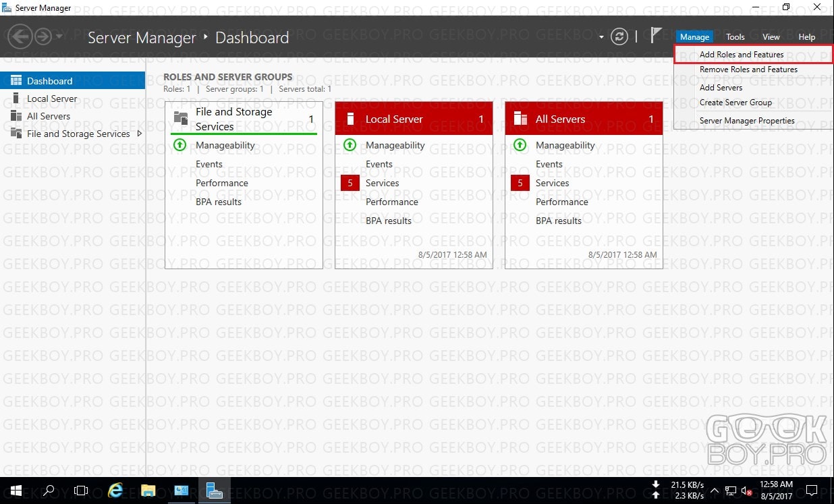Open the network tray icon
Screen dimensions: 834x504
730,491
